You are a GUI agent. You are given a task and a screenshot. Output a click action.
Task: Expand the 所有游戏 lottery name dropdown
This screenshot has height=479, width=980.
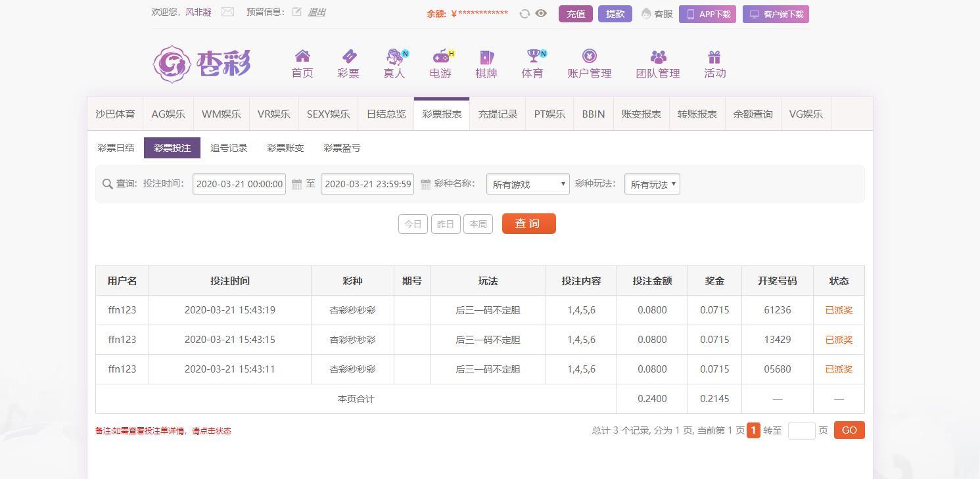[x=528, y=184]
